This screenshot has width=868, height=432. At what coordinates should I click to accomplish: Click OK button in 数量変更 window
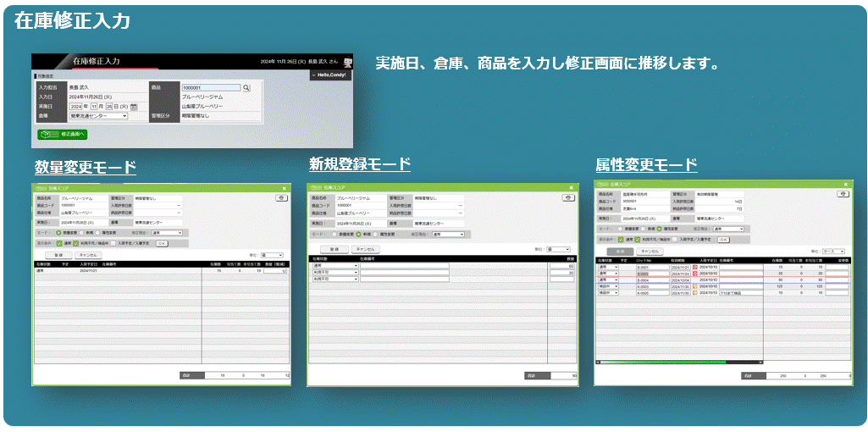tap(163, 244)
